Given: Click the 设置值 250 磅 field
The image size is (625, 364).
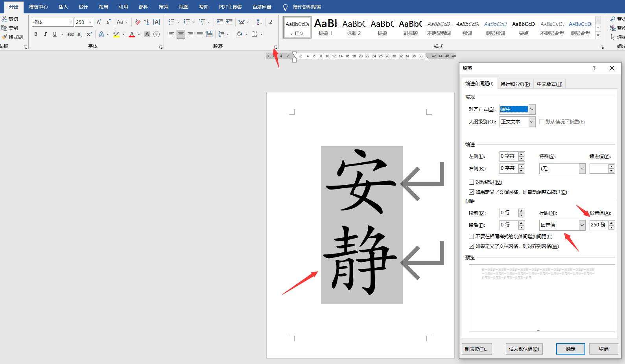Looking at the screenshot, I should [x=598, y=225].
